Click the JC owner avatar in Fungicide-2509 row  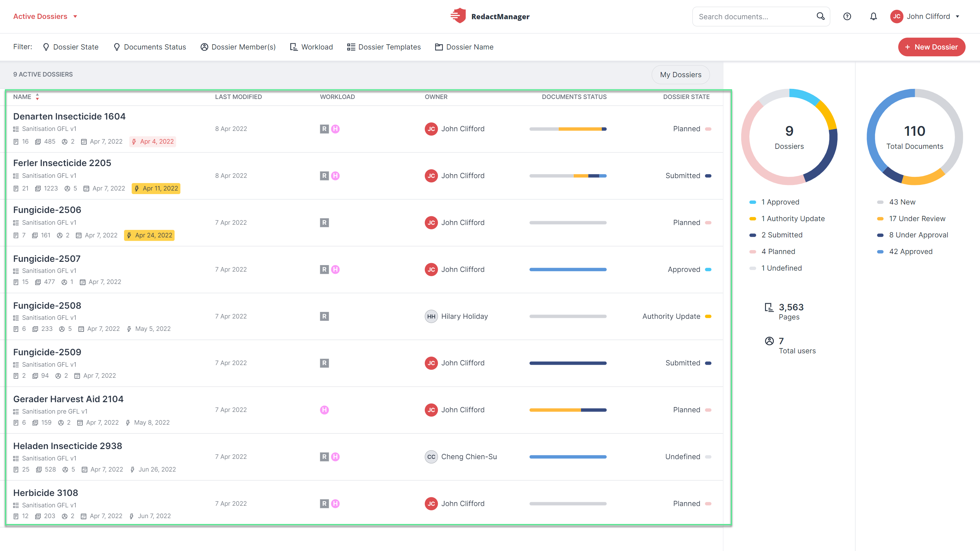[x=431, y=363]
